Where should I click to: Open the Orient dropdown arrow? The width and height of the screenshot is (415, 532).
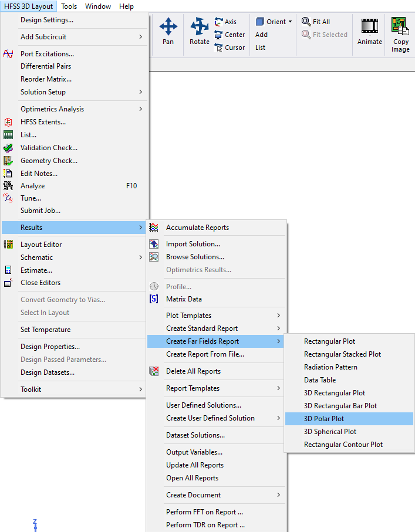(x=291, y=22)
